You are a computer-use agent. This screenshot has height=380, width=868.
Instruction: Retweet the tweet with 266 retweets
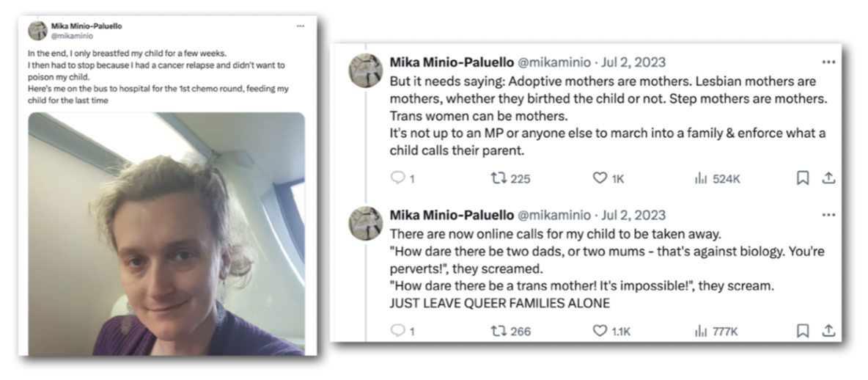[498, 331]
